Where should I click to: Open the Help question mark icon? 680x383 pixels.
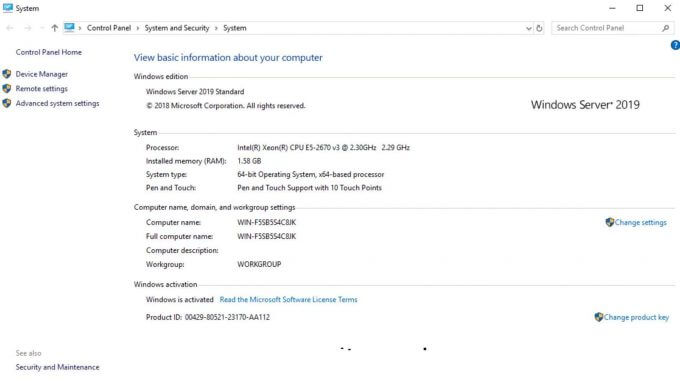coord(675,45)
